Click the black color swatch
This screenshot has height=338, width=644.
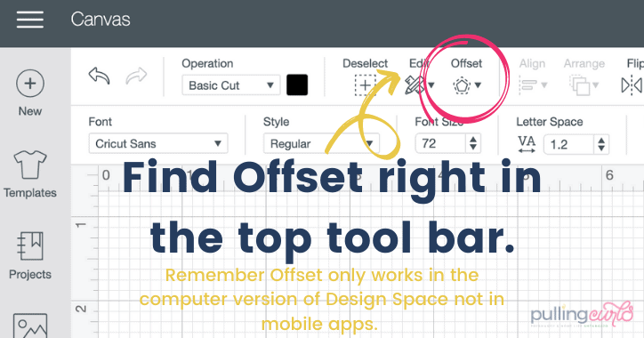297,85
